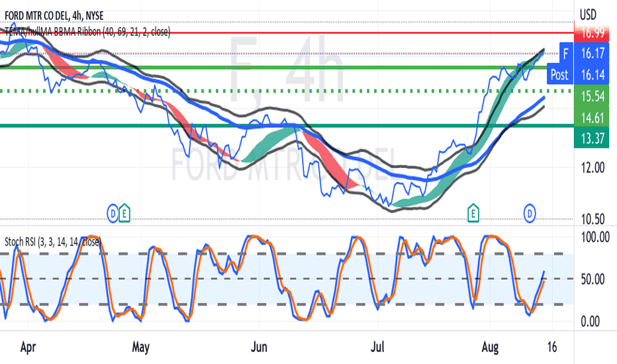
Task: Click the Aug label on time axis
Action: [x=491, y=347]
